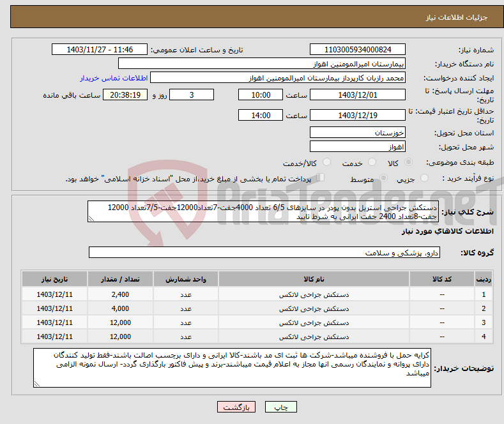Click the خوزستان delivery province field
This screenshot has width=504, height=424.
(357, 132)
